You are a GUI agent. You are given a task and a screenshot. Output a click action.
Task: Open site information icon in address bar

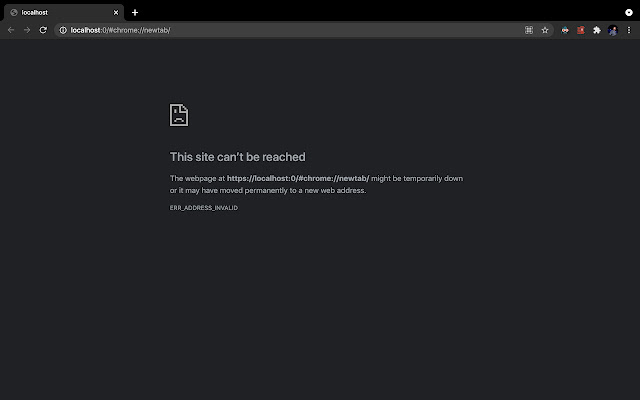[x=63, y=30]
